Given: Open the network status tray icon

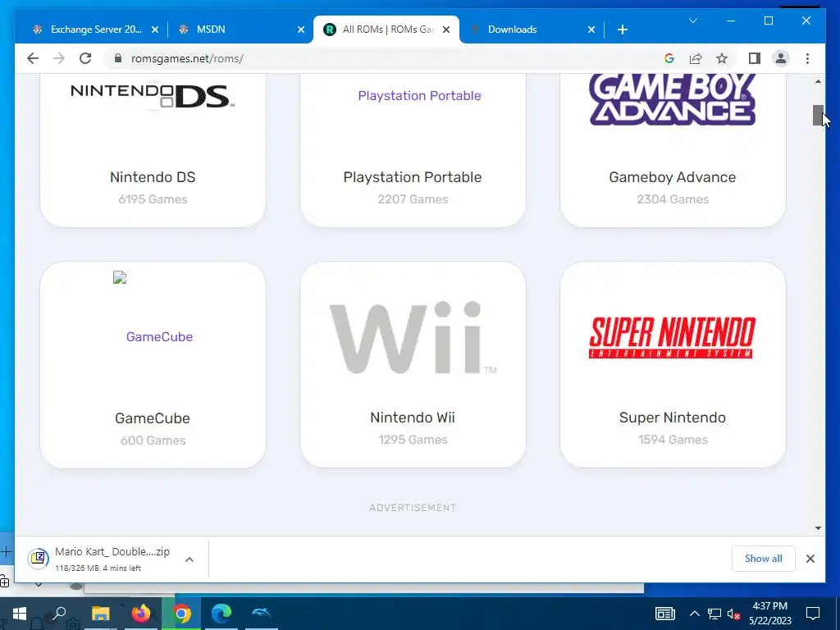Looking at the screenshot, I should (714, 614).
